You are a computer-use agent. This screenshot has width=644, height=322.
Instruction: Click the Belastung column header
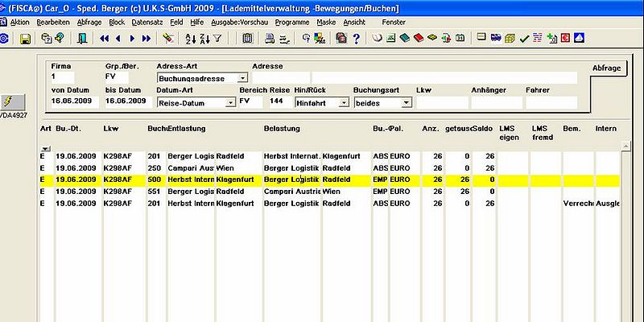(x=282, y=129)
